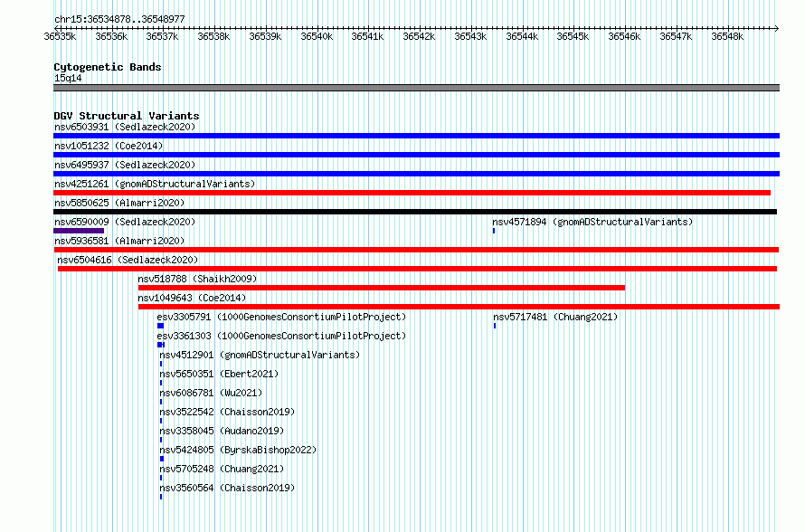This screenshot has height=532, width=805.
Task: Select blue marker under nsv6086781
Action: tap(161, 402)
